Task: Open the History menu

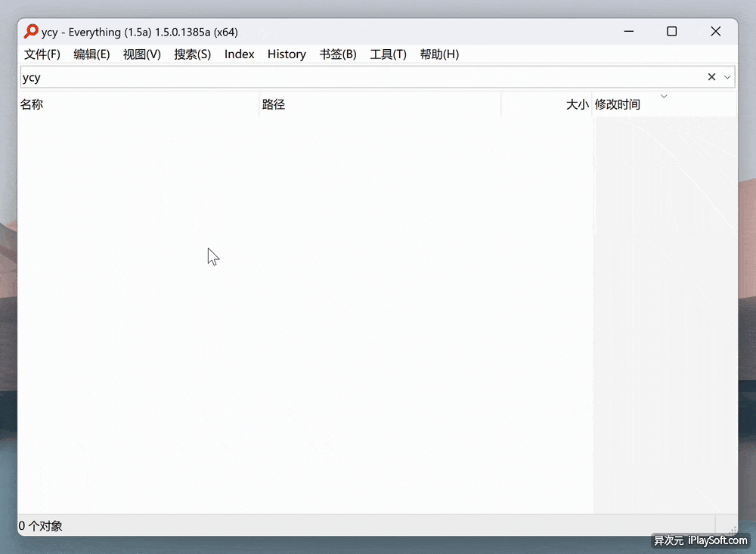Action: [x=287, y=54]
